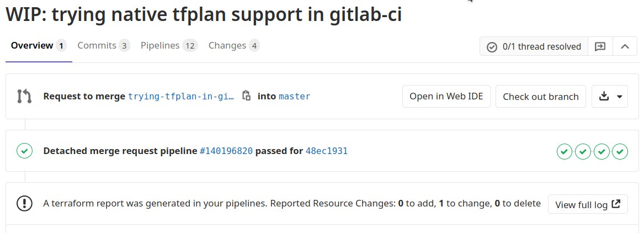Image resolution: width=644 pixels, height=233 pixels.
Task: Click Check out branch button
Action: pyautogui.click(x=540, y=97)
